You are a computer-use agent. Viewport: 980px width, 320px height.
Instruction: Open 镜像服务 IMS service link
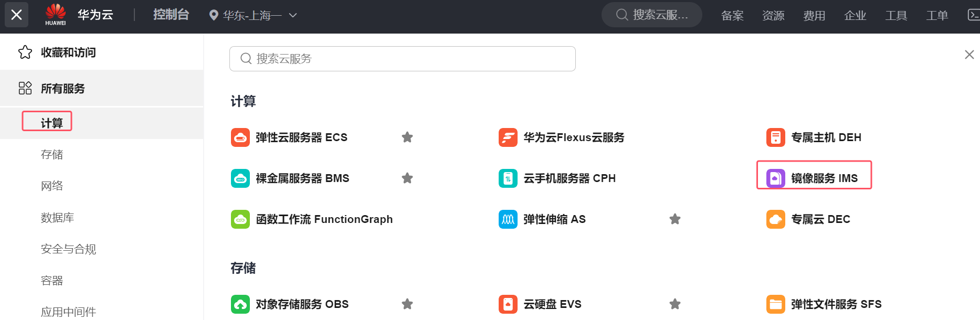(824, 178)
